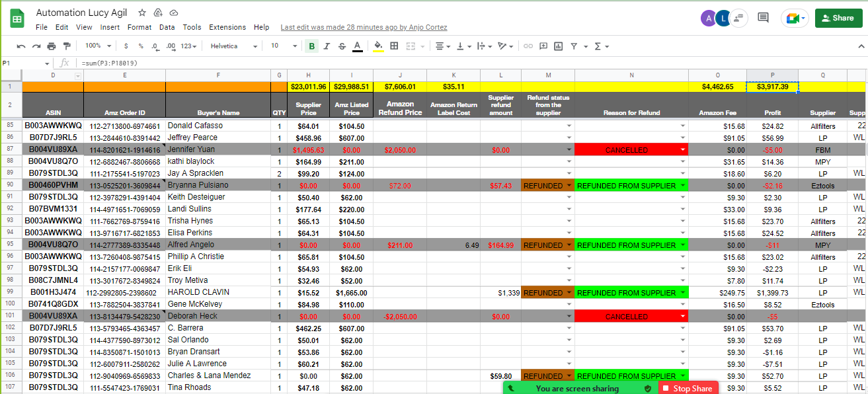Toggle italic formatting
This screenshot has width=868, height=394.
327,46
